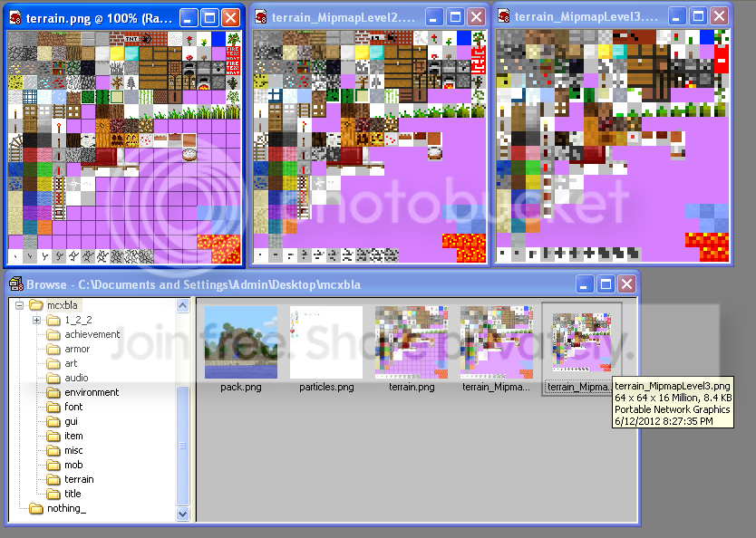Select the gui folder
This screenshot has height=538, width=756.
(72, 421)
